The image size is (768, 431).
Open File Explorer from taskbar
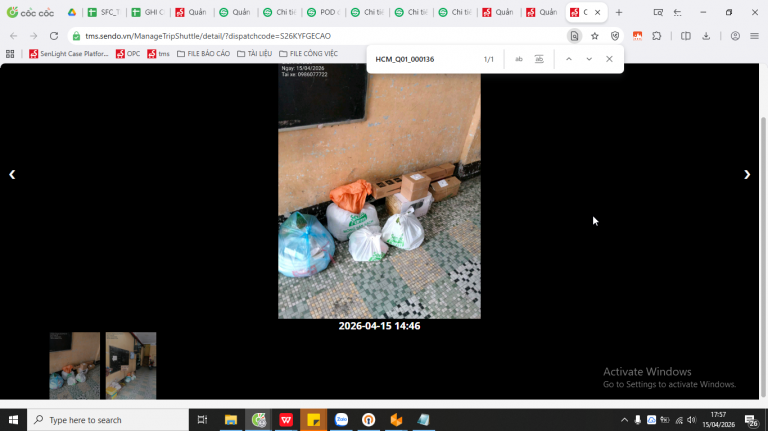click(x=231, y=420)
